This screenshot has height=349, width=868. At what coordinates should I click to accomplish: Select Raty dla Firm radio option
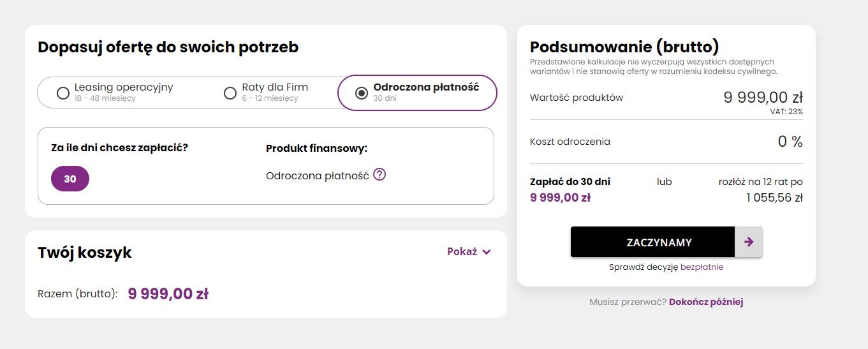230,93
